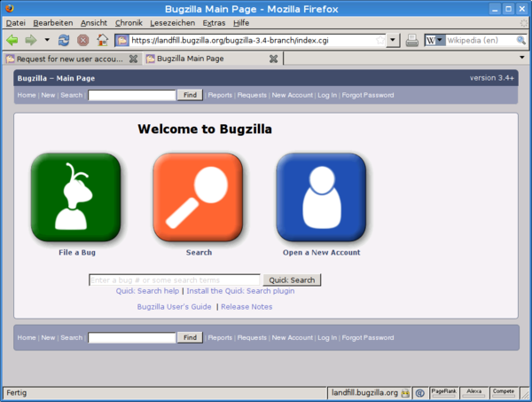Click Install the Quick Search plugin link
The width and height of the screenshot is (532, 402).
coord(240,291)
